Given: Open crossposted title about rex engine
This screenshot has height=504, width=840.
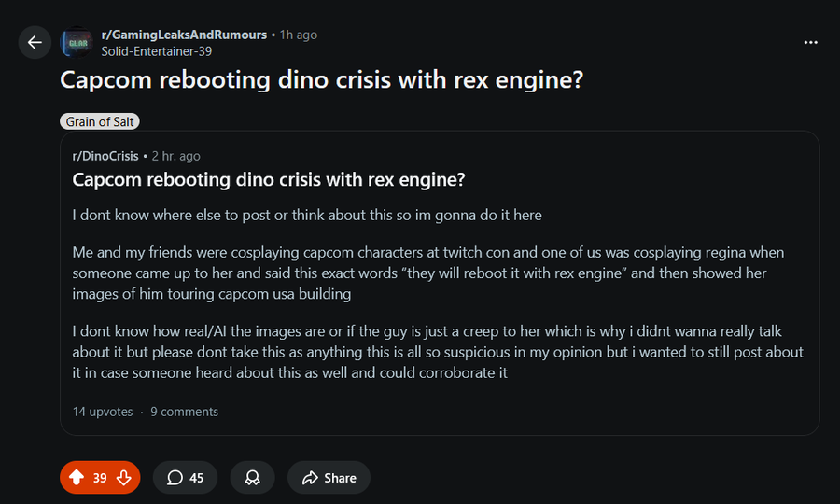Looking at the screenshot, I should [269, 179].
